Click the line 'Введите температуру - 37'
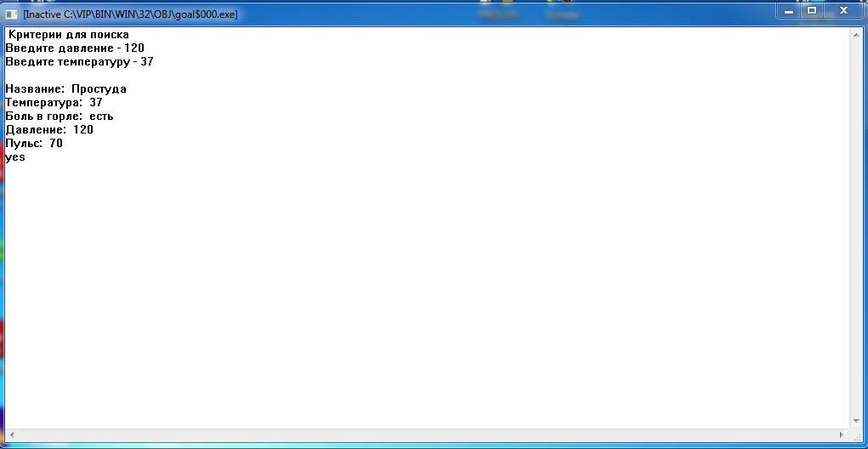868x449 pixels. [x=79, y=61]
